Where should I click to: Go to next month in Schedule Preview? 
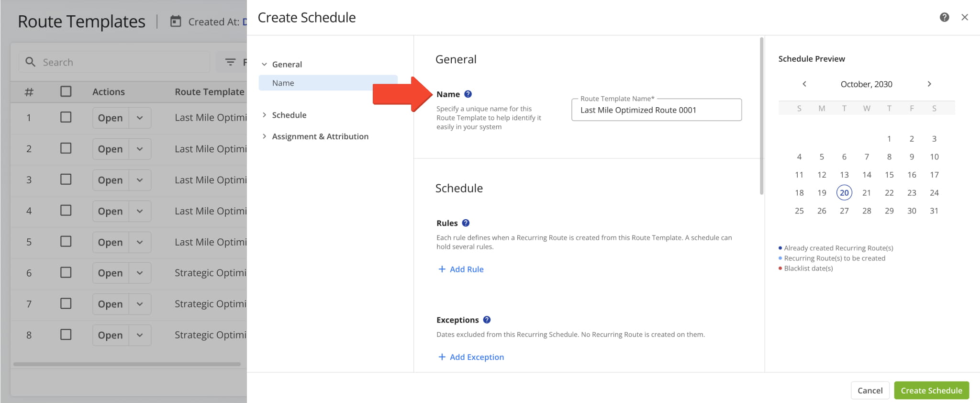929,84
